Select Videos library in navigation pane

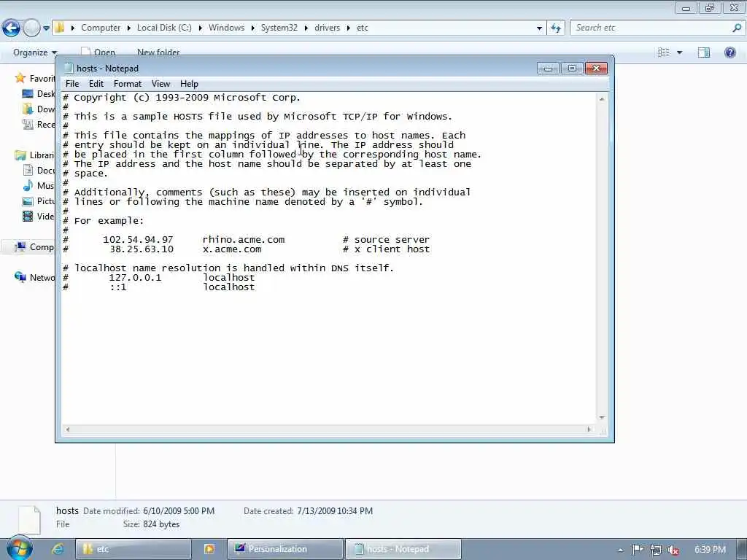pyautogui.click(x=39, y=216)
